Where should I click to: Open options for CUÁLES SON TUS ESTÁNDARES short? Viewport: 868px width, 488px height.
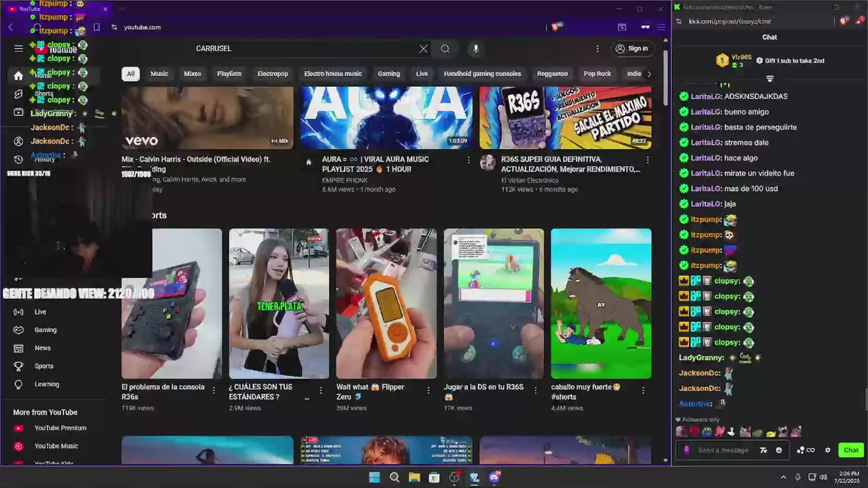(321, 390)
